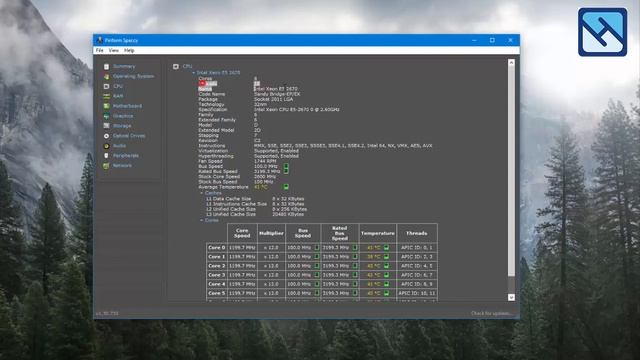The width and height of the screenshot is (640, 360).
Task: Show Core 0 temperature graph icon
Action: 386,247
